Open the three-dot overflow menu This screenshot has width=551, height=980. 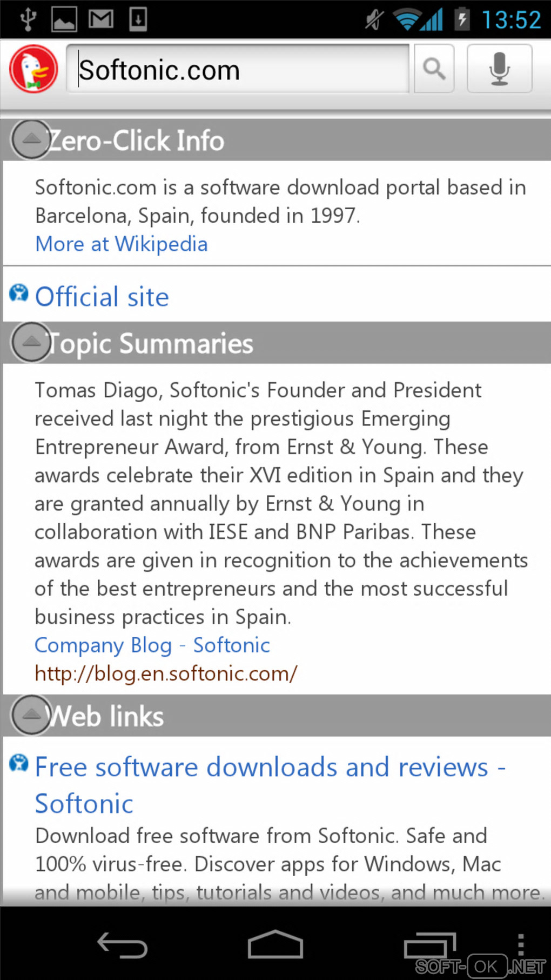pos(520,945)
